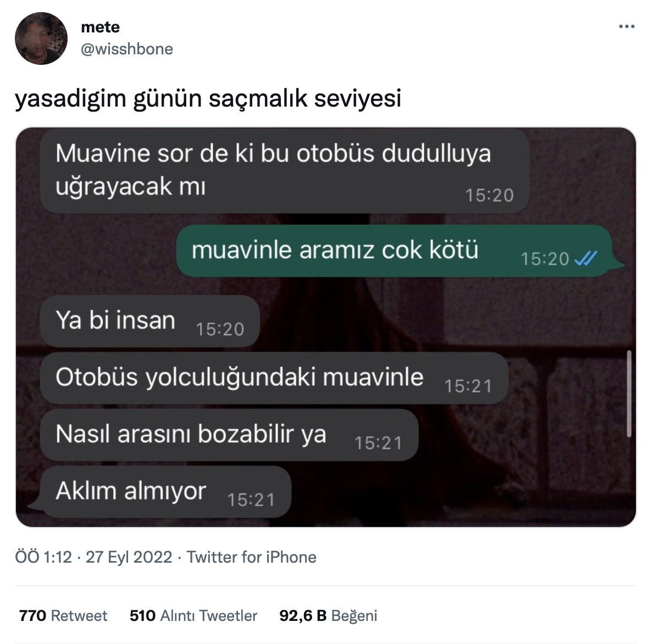Open the Twitter for iPhone source link
This screenshot has height=644, width=653.
(x=251, y=557)
